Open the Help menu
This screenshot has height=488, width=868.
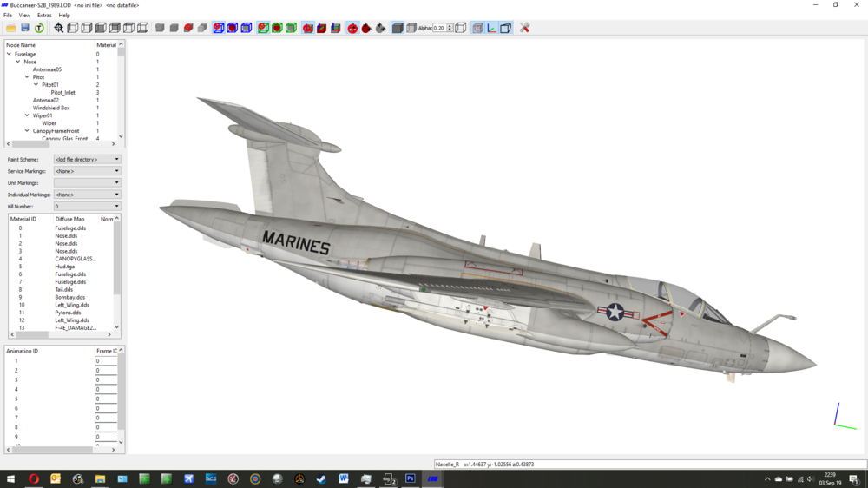pyautogui.click(x=64, y=15)
